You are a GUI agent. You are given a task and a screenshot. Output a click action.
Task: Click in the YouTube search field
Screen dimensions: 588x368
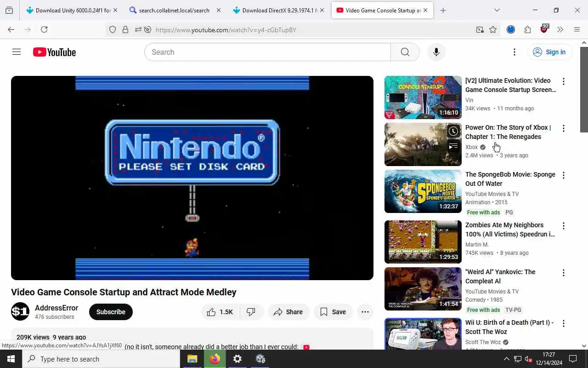click(x=267, y=52)
